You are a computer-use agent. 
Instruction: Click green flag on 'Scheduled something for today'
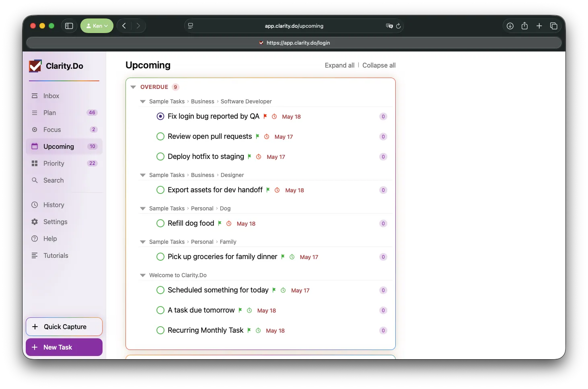[274, 290]
